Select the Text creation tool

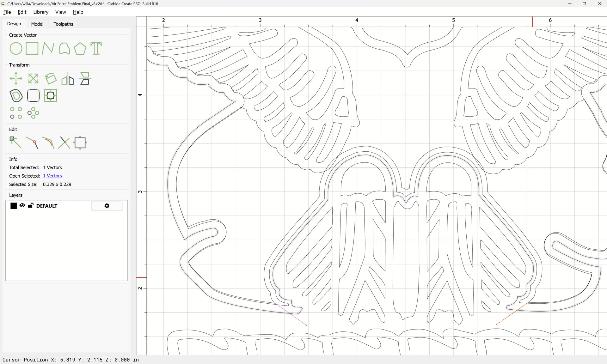point(96,49)
